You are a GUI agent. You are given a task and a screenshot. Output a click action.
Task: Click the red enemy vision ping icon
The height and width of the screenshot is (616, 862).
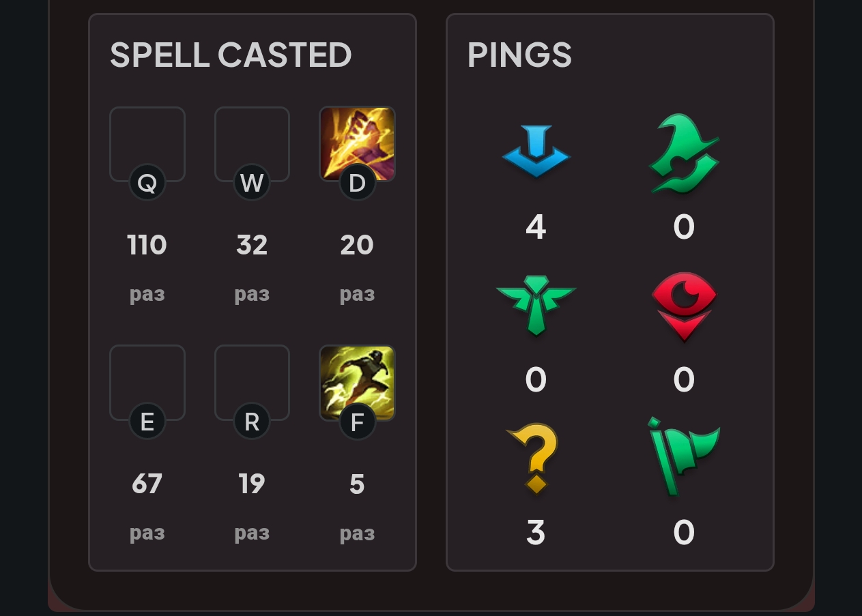(684, 305)
